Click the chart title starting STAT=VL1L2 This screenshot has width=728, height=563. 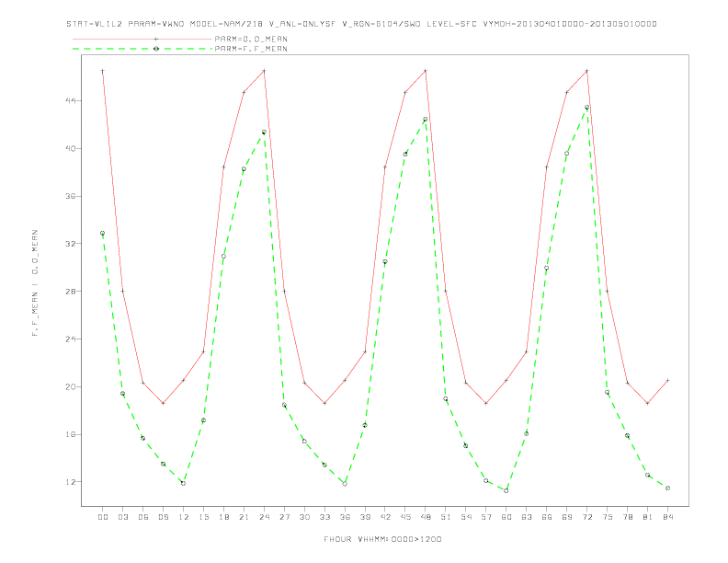(361, 24)
